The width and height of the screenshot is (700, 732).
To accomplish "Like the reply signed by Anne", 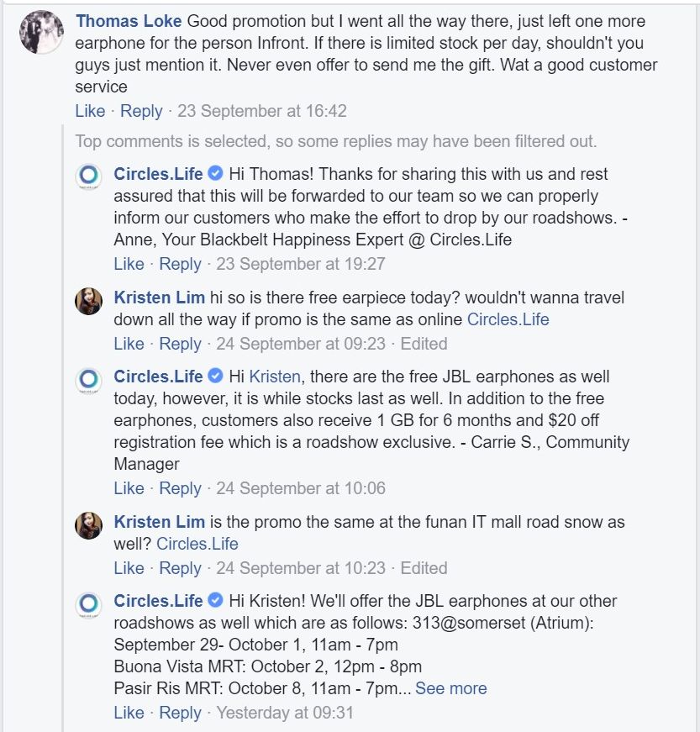I will (x=129, y=264).
